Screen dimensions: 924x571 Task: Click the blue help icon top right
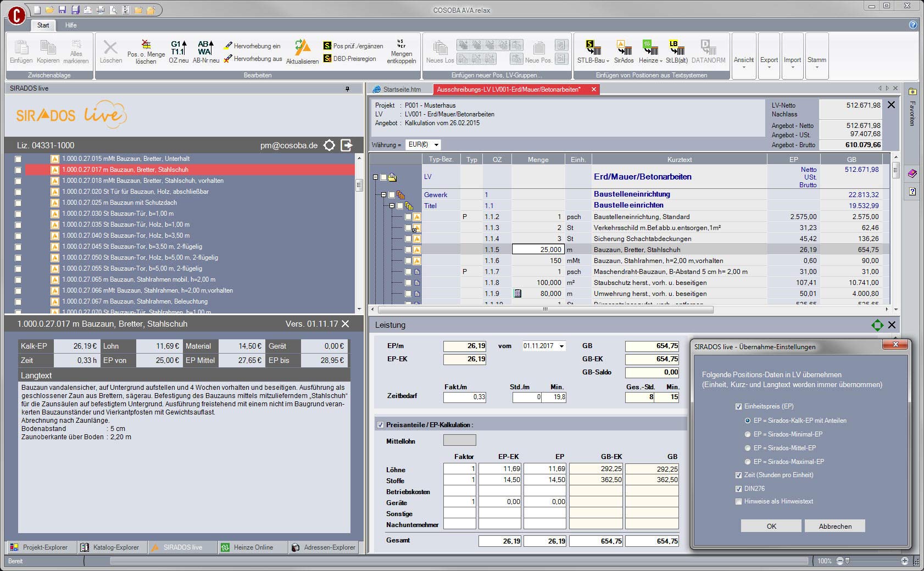pyautogui.click(x=912, y=25)
